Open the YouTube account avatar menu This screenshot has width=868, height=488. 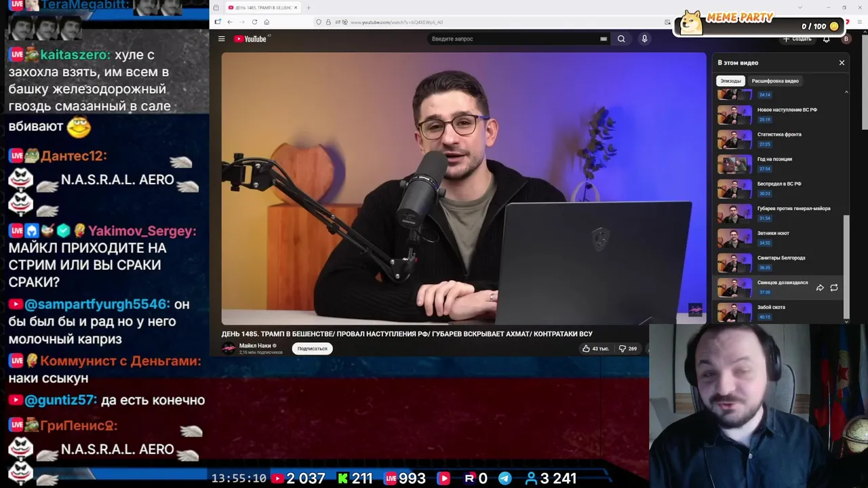click(846, 39)
